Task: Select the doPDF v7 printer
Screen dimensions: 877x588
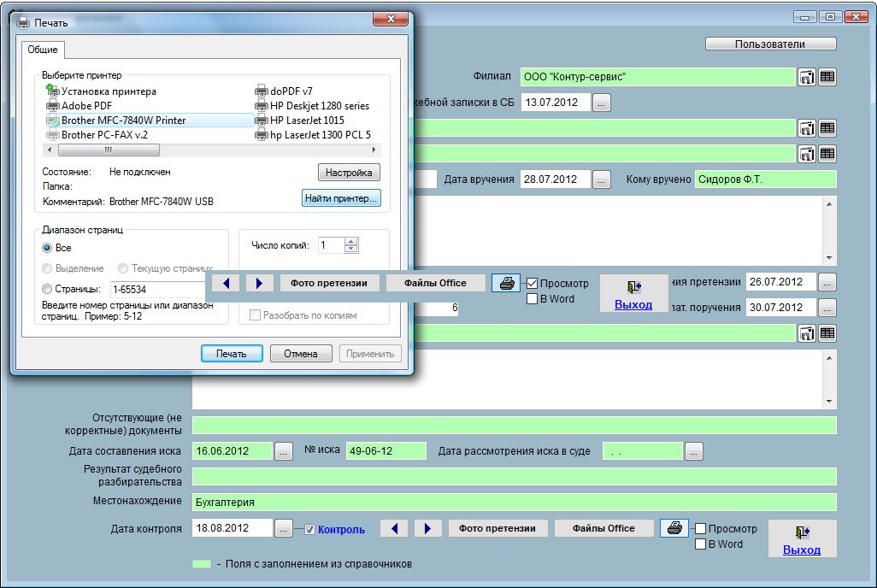Action: coord(291,91)
